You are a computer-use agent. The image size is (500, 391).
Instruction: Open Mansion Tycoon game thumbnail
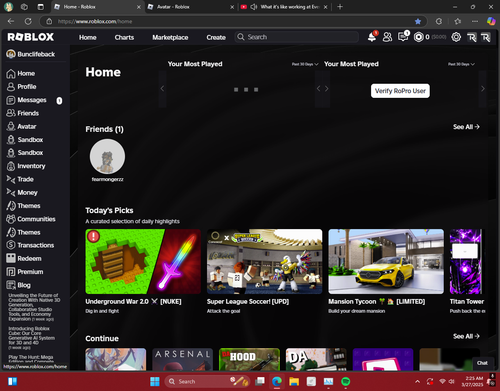[x=386, y=261]
